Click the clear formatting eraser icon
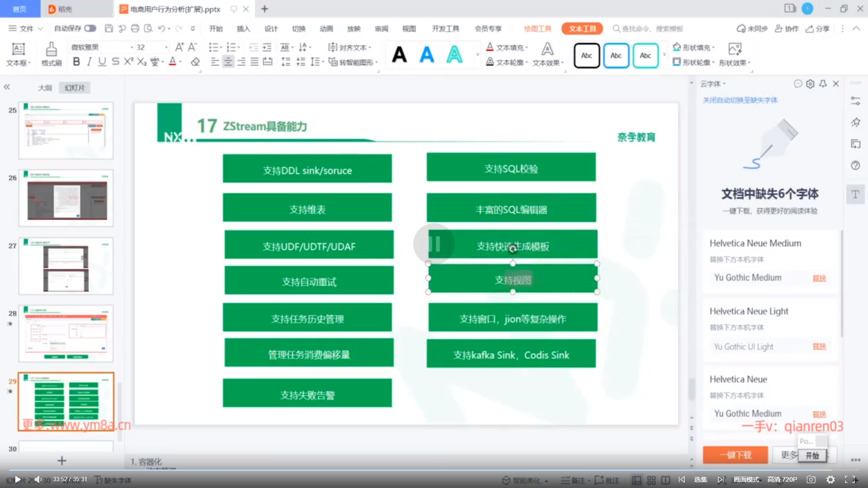This screenshot has width=868, height=488. tap(195, 62)
